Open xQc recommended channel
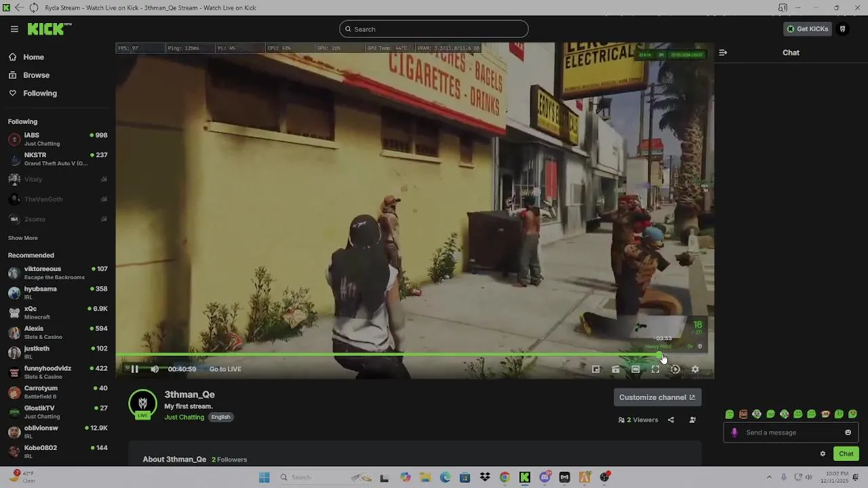 pos(58,312)
